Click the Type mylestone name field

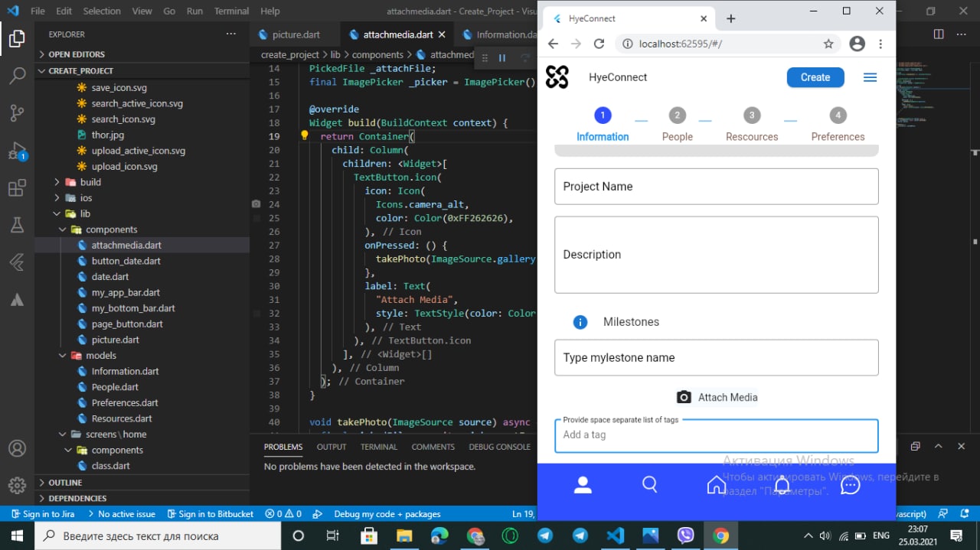click(716, 358)
